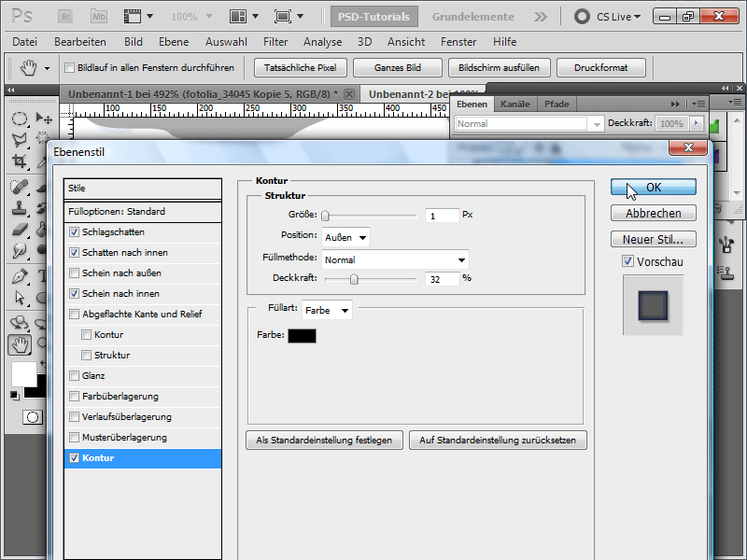Select the Move tool
This screenshot has width=747, height=560.
point(44,119)
